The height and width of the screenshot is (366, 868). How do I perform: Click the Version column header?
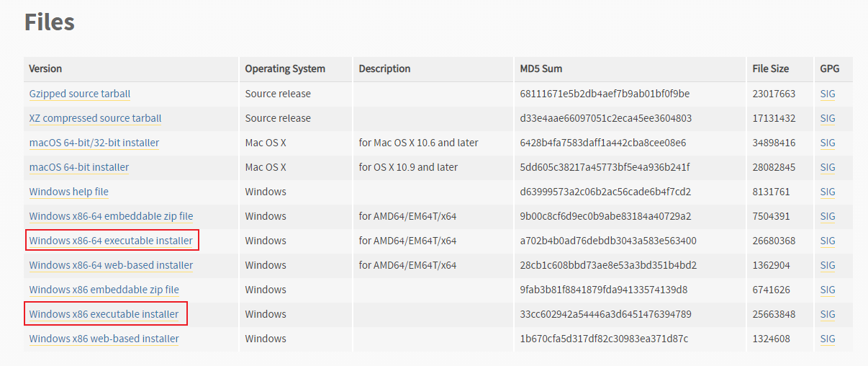click(x=45, y=68)
